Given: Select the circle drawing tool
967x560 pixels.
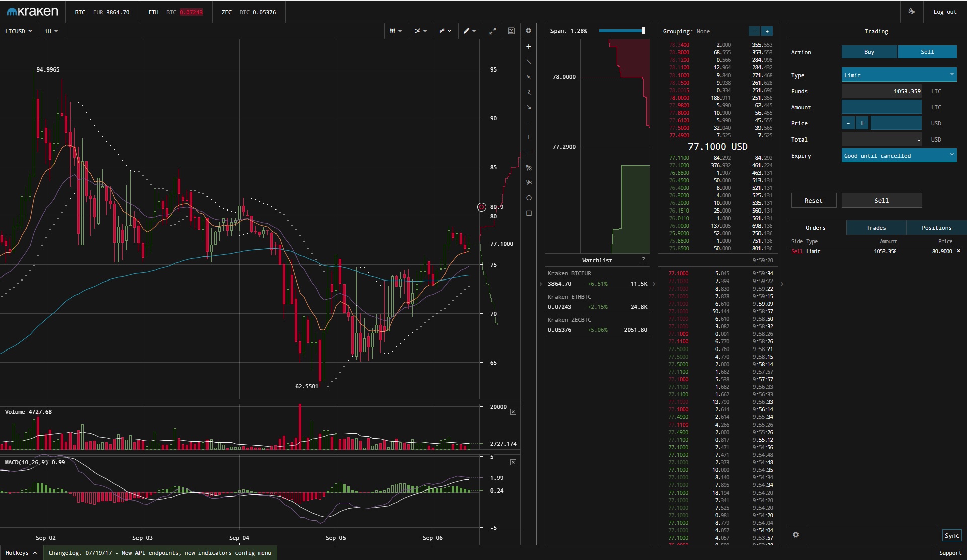Looking at the screenshot, I should coord(529,198).
